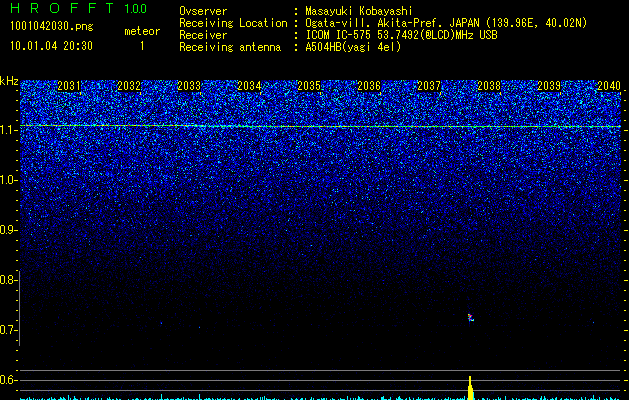Click the 0.9 kHz axis label
This screenshot has width=629, height=400.
point(8,230)
